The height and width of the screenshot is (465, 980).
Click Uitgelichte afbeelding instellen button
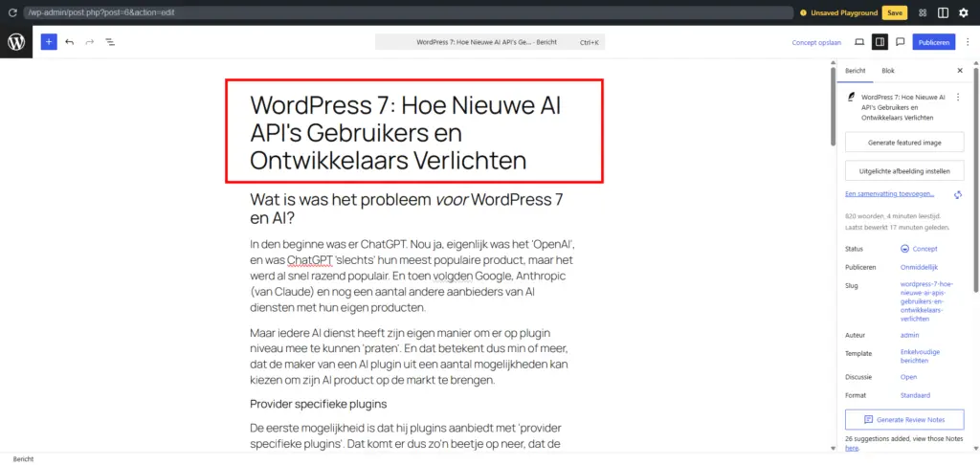[904, 170]
